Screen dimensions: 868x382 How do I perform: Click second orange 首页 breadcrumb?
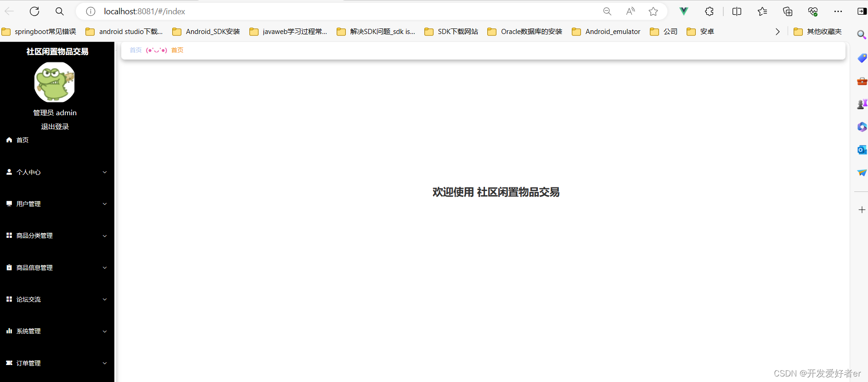tap(177, 50)
